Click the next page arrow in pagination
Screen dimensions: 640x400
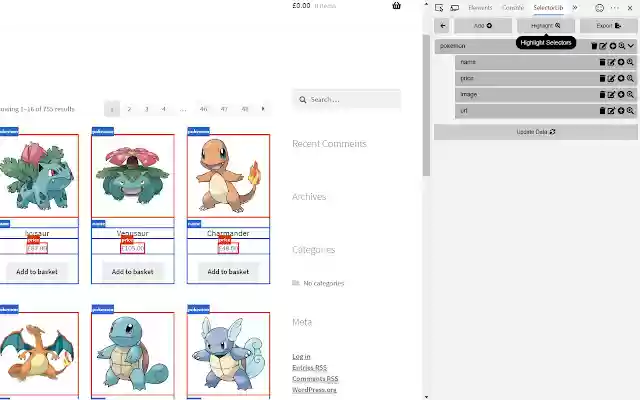click(x=263, y=109)
